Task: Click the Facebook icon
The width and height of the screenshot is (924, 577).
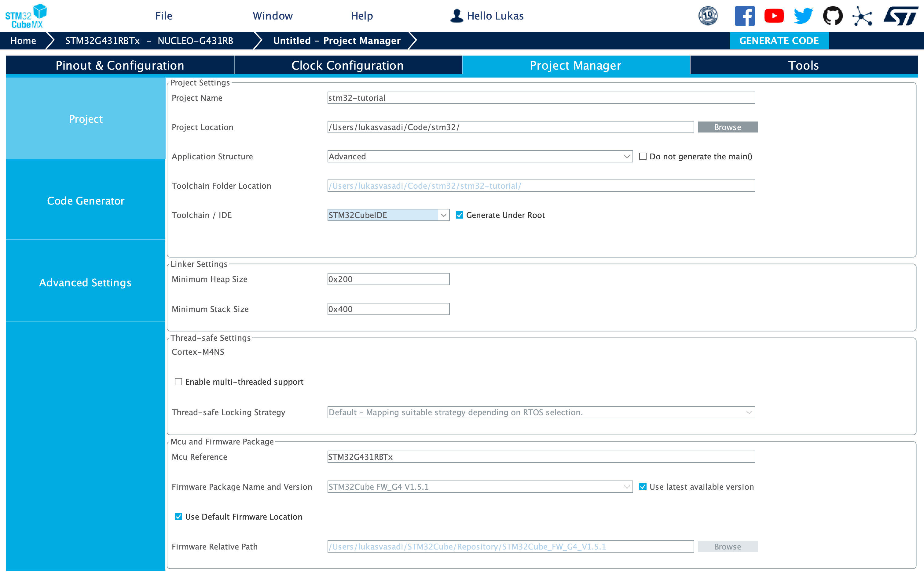Action: pos(745,15)
